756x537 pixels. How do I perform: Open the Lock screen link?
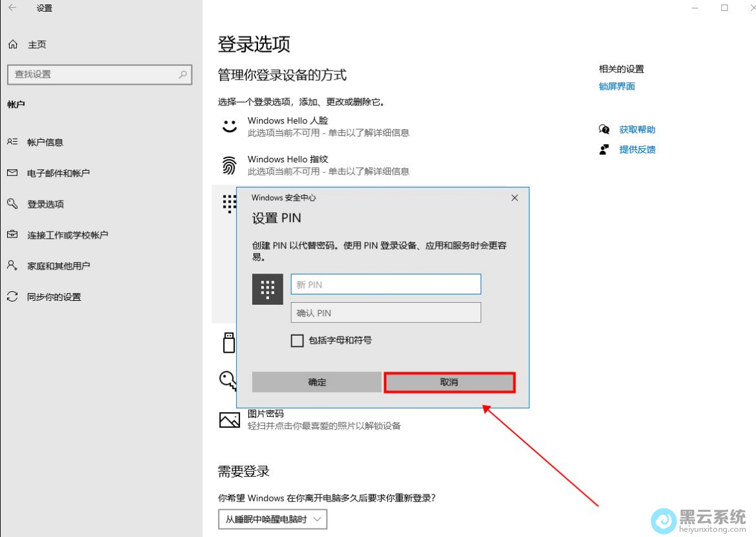[616, 87]
